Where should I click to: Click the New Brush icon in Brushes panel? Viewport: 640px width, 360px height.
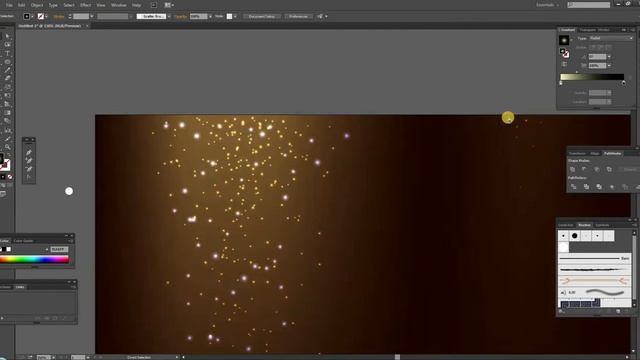618,311
